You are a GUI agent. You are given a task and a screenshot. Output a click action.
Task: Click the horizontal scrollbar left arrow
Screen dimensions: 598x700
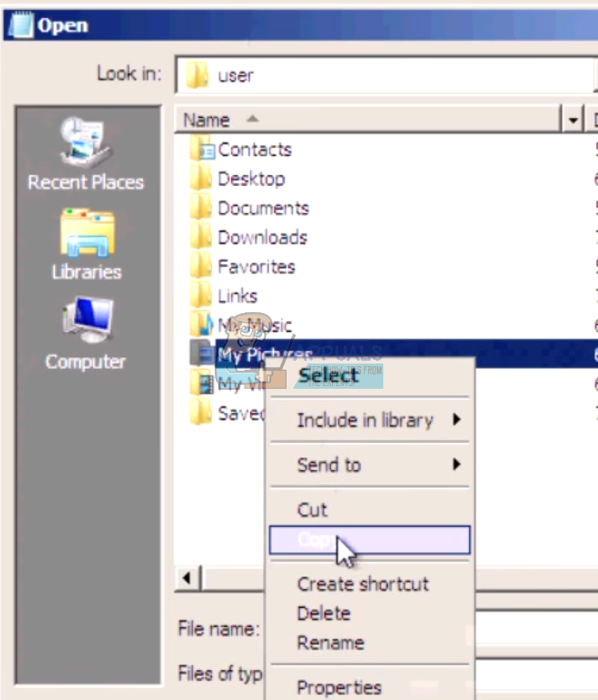click(x=187, y=578)
